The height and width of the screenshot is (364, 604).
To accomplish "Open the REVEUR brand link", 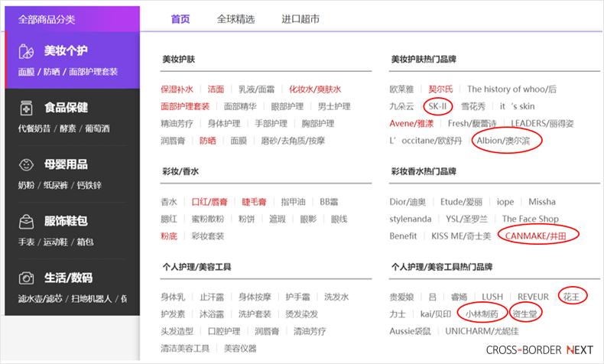I will pos(533,297).
